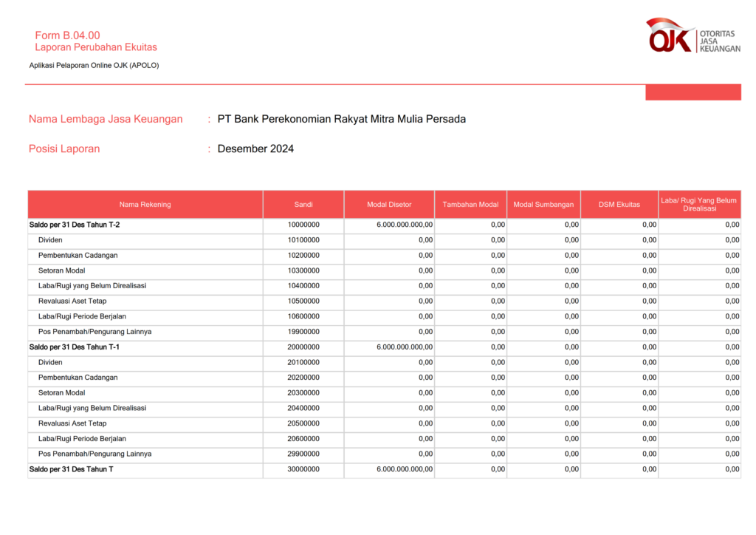Image resolution: width=756 pixels, height=535 pixels.
Task: Click Sandi code 29900000
Action: click(303, 454)
